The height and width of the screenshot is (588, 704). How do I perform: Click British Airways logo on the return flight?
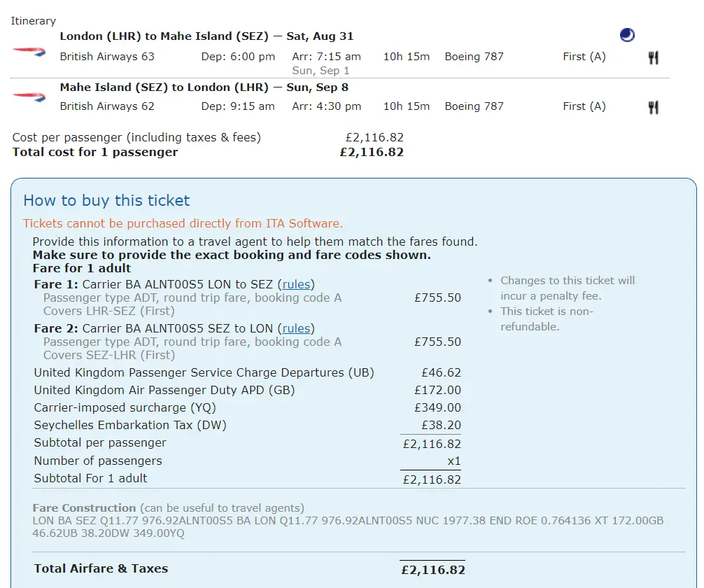pyautogui.click(x=29, y=97)
